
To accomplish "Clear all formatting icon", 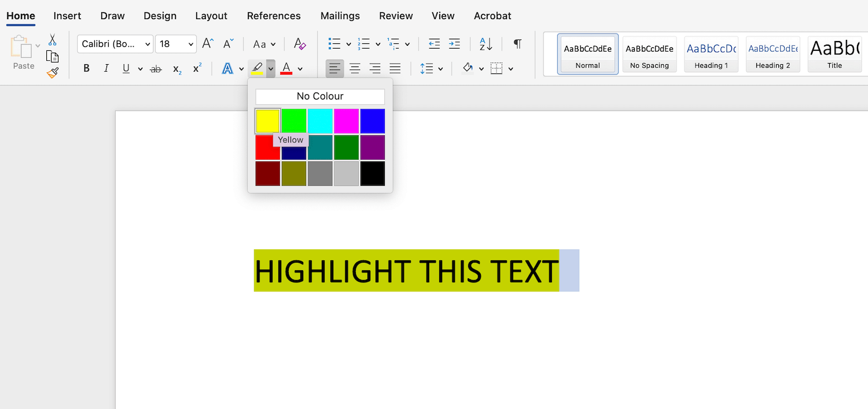I will coord(300,43).
